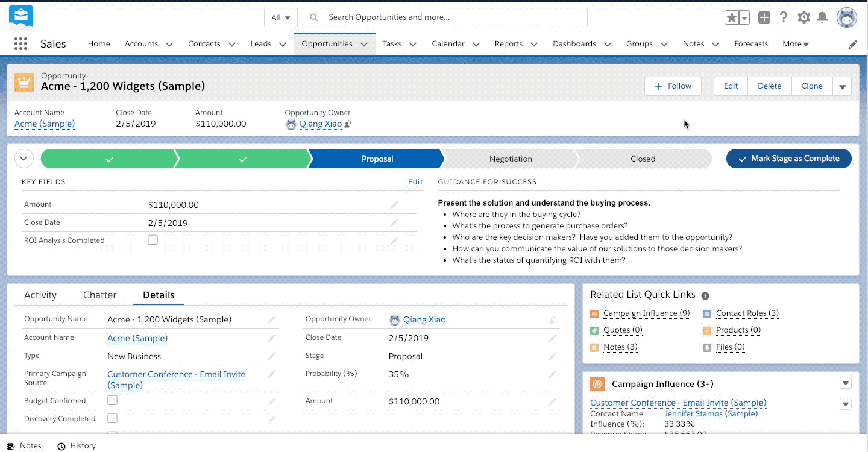Edit ROI Analysis Completed pencil icon
868x452 pixels.
pos(394,240)
